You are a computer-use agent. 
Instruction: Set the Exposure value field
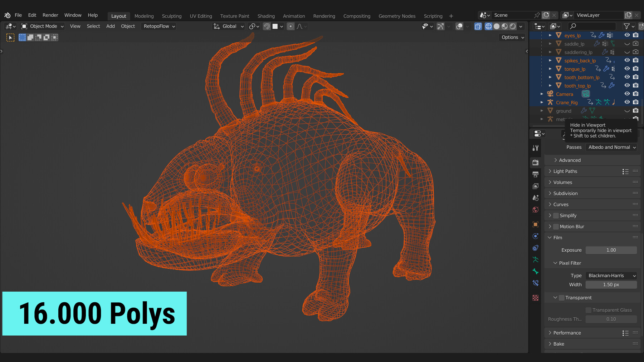pos(611,250)
